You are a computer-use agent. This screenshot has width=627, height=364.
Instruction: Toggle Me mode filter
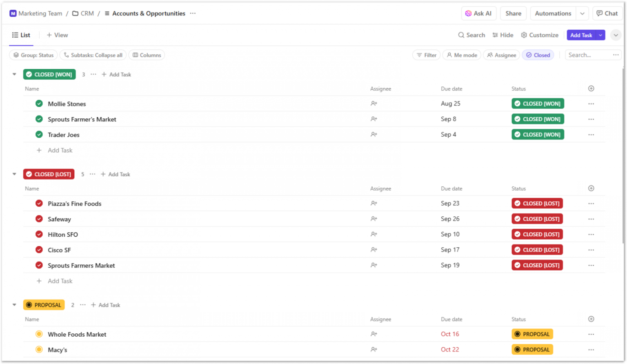[462, 55]
